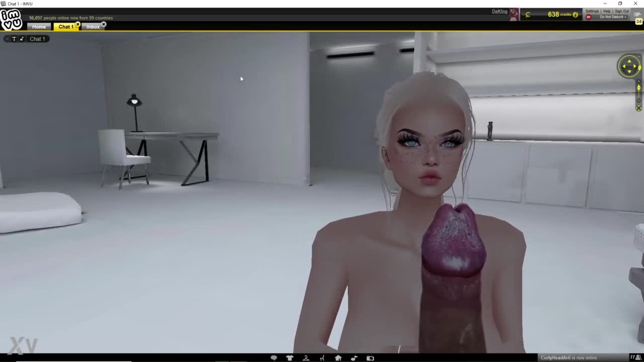Screen dimensions: 644x362
Task: Switch to the Home tab
Action: click(39, 27)
